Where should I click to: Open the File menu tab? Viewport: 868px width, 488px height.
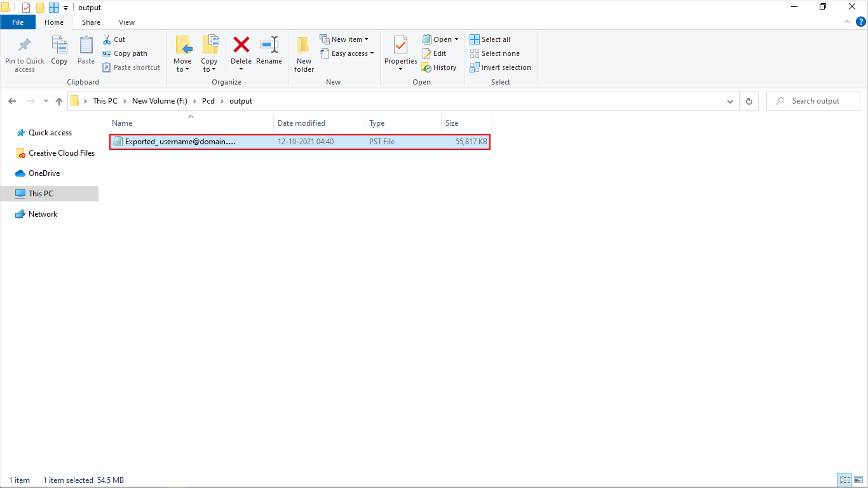point(18,22)
